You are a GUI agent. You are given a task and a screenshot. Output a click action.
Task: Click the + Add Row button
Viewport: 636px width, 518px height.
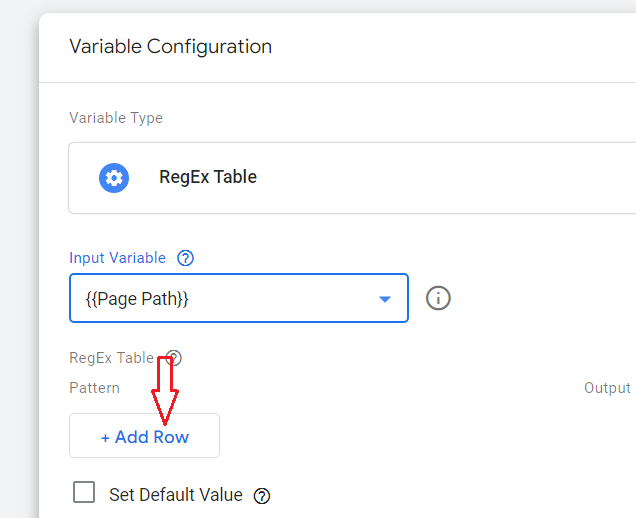144,437
